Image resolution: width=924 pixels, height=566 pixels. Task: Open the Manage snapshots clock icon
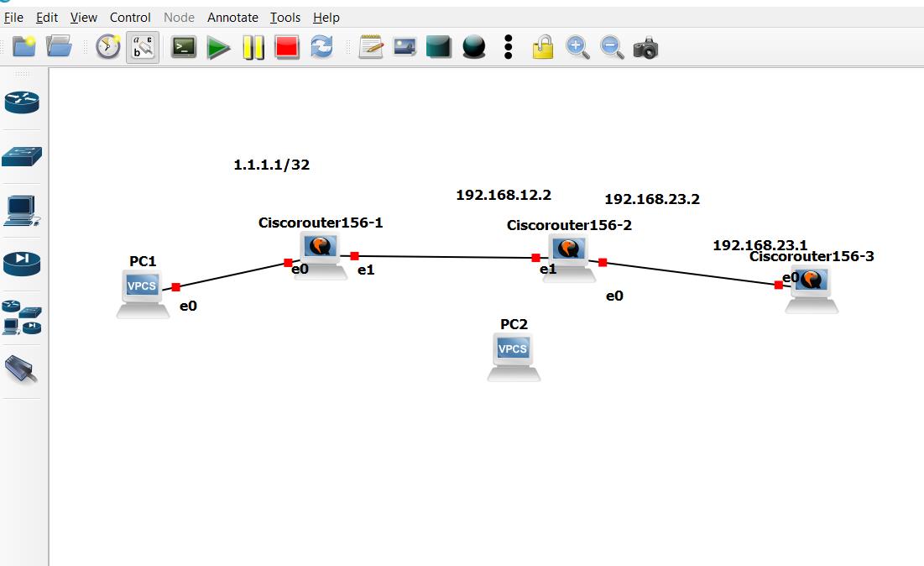107,47
